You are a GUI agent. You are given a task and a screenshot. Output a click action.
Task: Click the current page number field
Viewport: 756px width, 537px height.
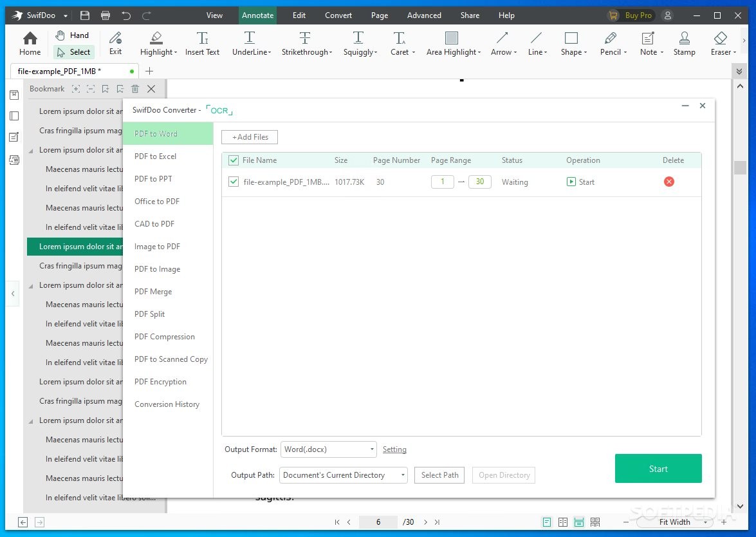[x=378, y=522]
